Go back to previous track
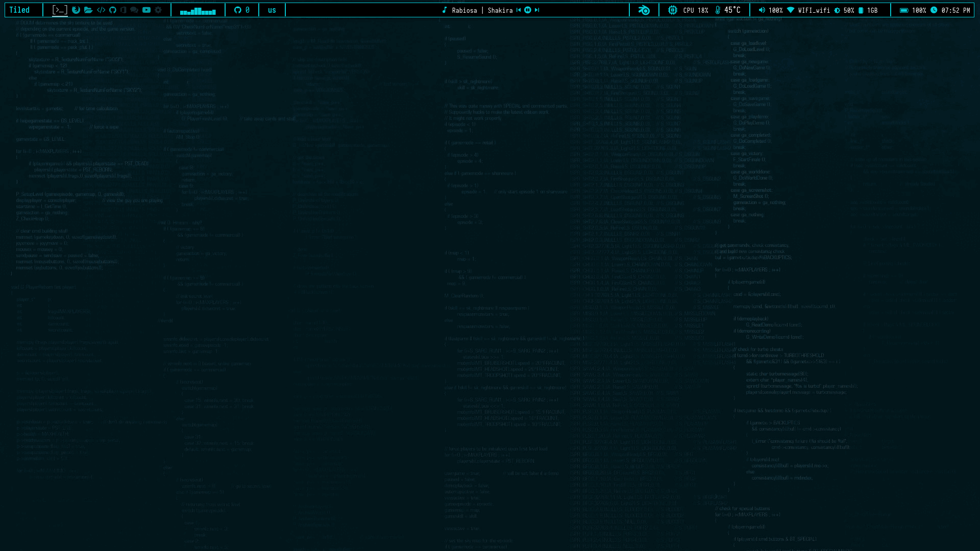 (x=519, y=10)
